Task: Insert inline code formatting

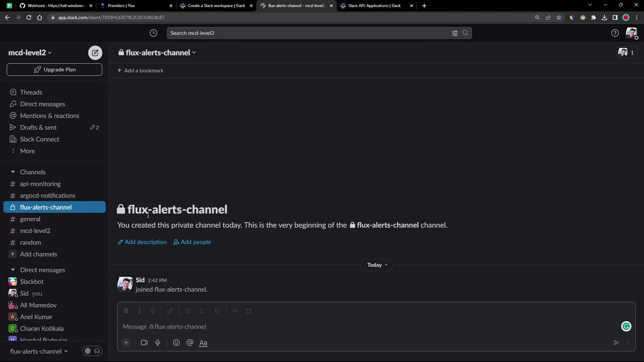Action: (235, 311)
